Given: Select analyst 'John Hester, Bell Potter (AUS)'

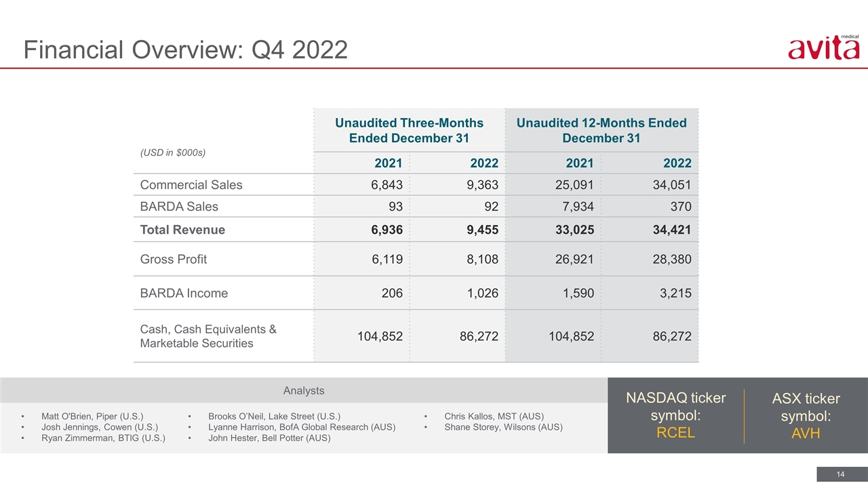Looking at the screenshot, I should (269, 438).
